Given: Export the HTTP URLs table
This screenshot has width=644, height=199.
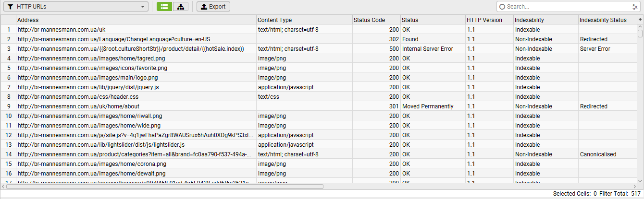Looking at the screenshot, I should 213,7.
